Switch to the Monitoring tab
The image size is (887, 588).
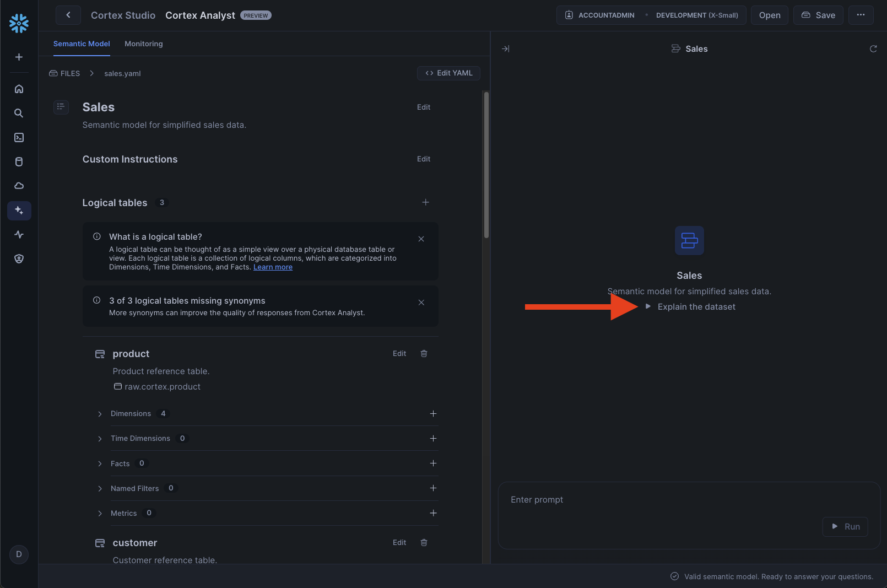[x=144, y=44]
